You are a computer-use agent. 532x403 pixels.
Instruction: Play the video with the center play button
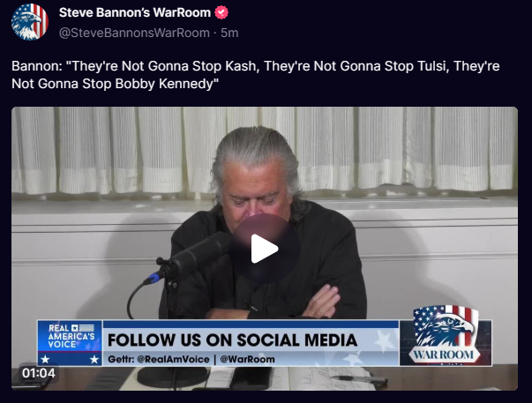265,249
